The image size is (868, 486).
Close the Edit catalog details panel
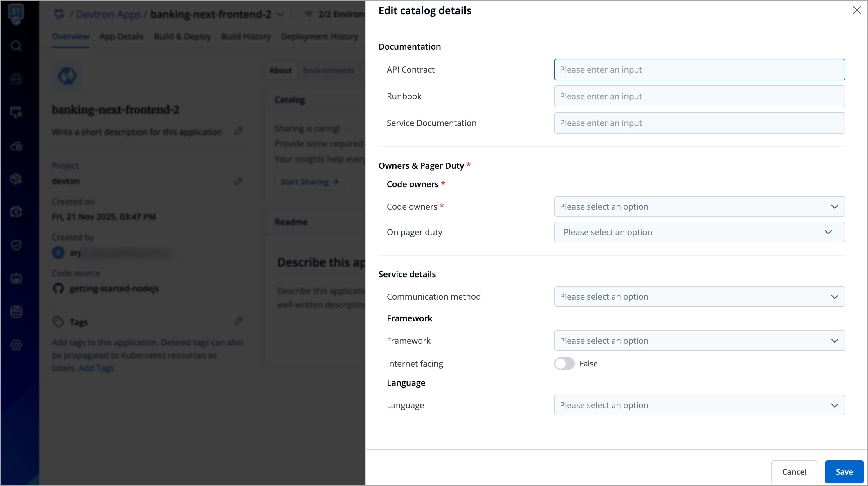coord(857,10)
